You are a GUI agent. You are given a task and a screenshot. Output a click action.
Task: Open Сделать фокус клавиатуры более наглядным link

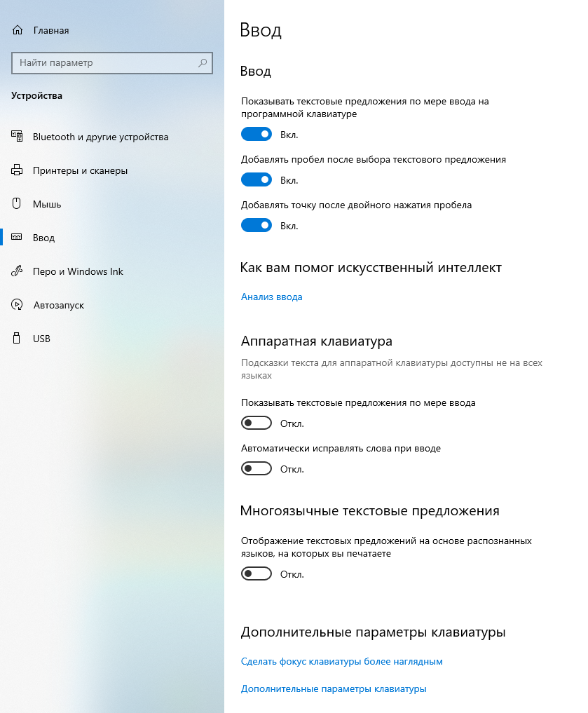[x=342, y=662]
